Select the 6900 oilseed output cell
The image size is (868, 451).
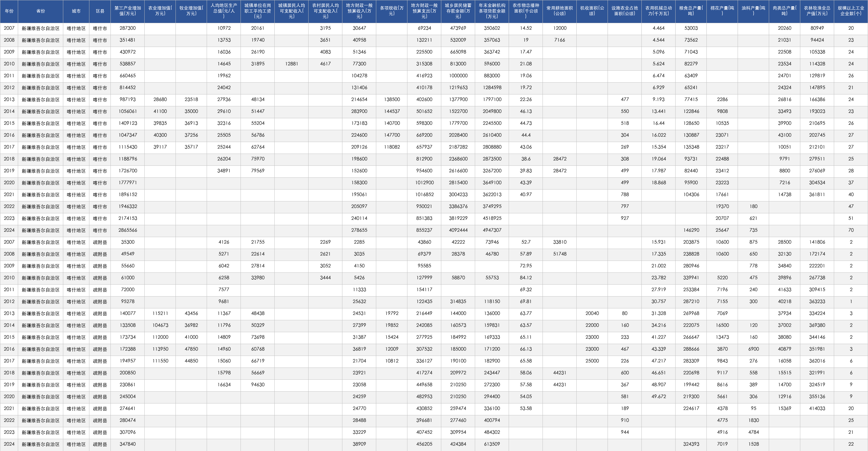(753, 349)
